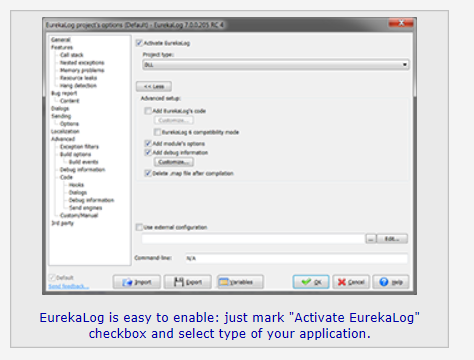The image size is (474, 360).
Task: Click Customize under Add EurekaLog's code
Action: [173, 120]
